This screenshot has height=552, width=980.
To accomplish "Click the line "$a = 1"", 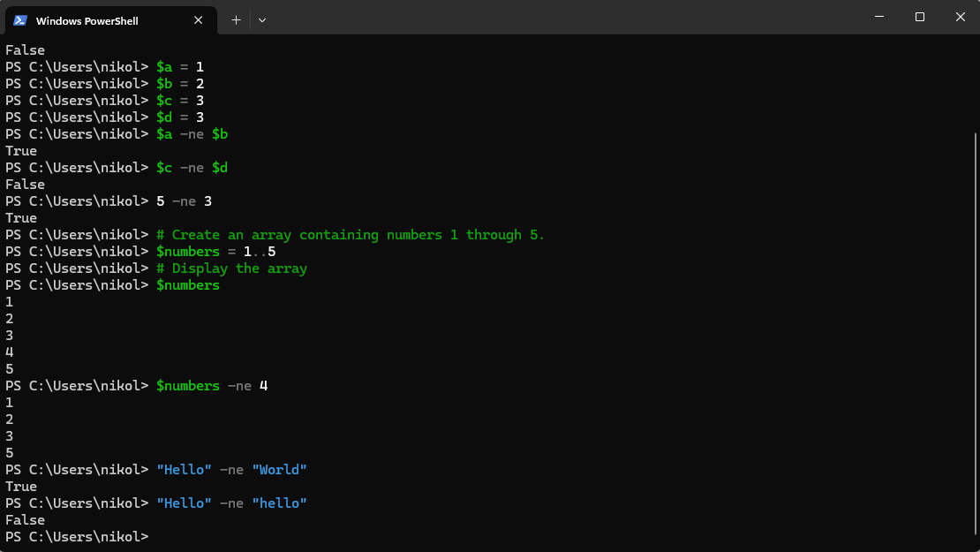I will click(180, 67).
